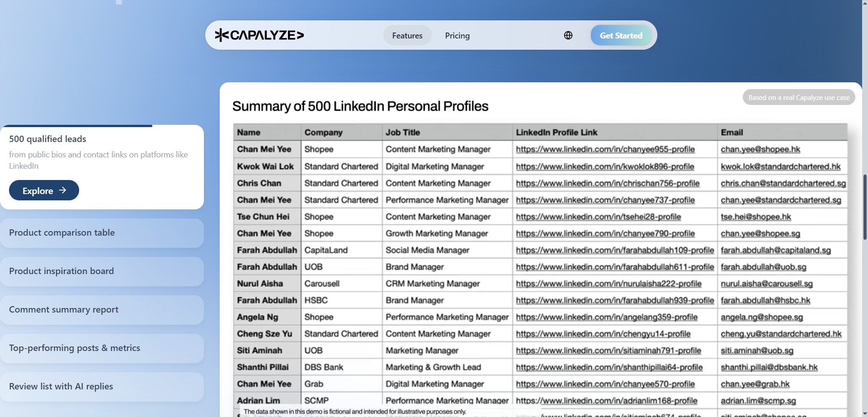Select the 500 qualified leads card

pyautogui.click(x=102, y=167)
